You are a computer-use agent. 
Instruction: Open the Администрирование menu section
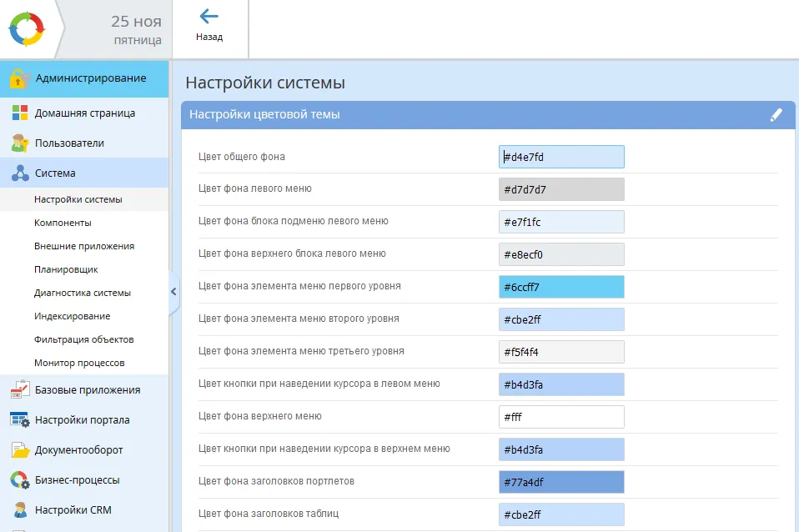click(x=90, y=78)
